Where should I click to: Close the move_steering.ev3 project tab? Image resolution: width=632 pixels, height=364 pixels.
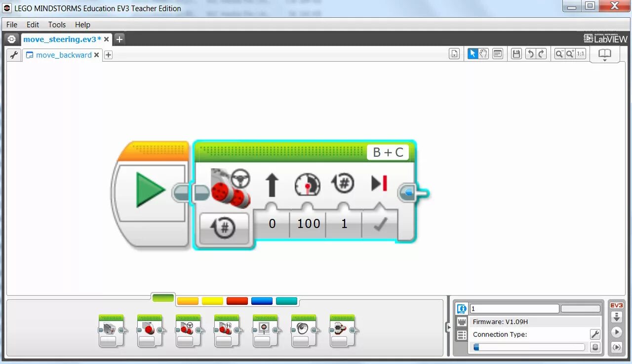pyautogui.click(x=106, y=39)
